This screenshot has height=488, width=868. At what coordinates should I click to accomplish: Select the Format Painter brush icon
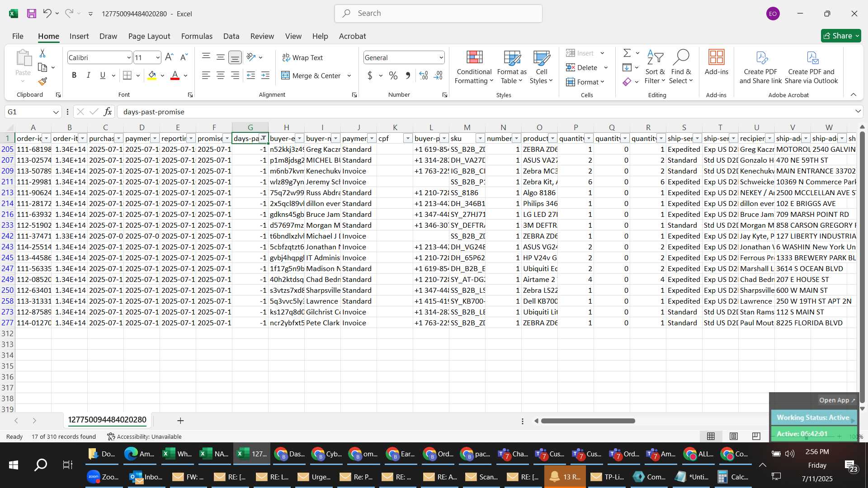tap(42, 81)
